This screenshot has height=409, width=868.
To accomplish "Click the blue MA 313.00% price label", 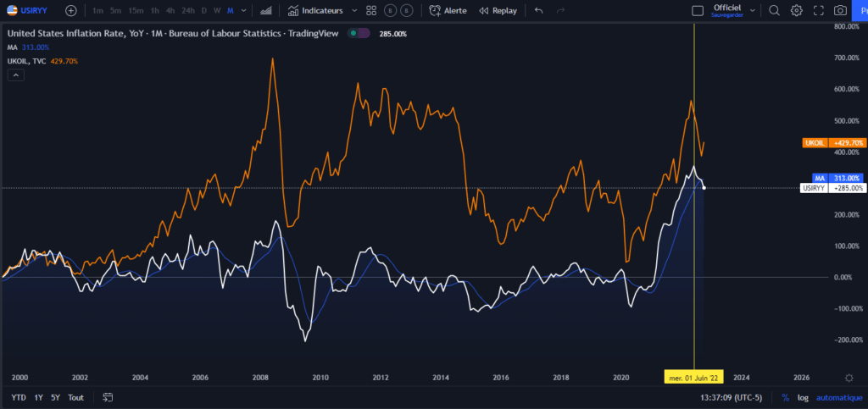I will pyautogui.click(x=837, y=178).
